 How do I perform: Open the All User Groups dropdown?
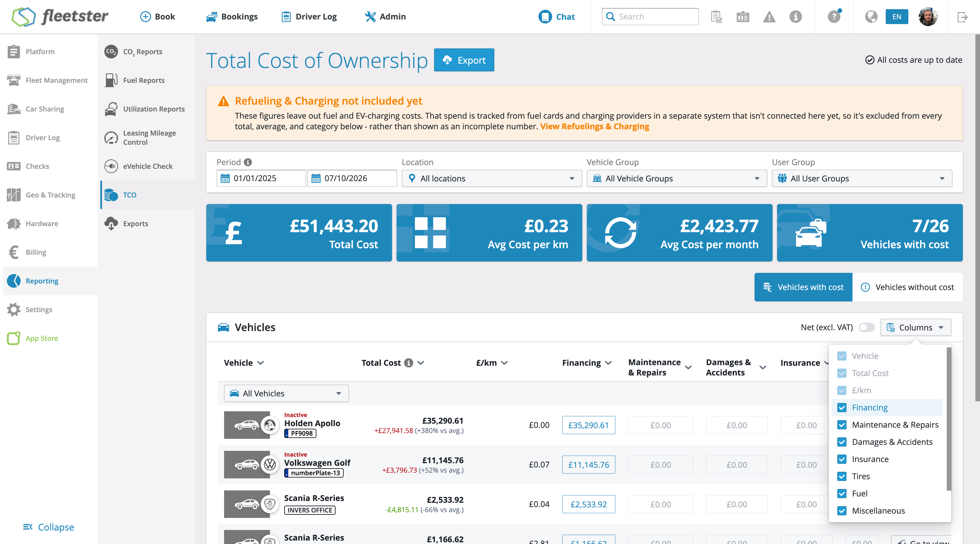[x=862, y=178]
